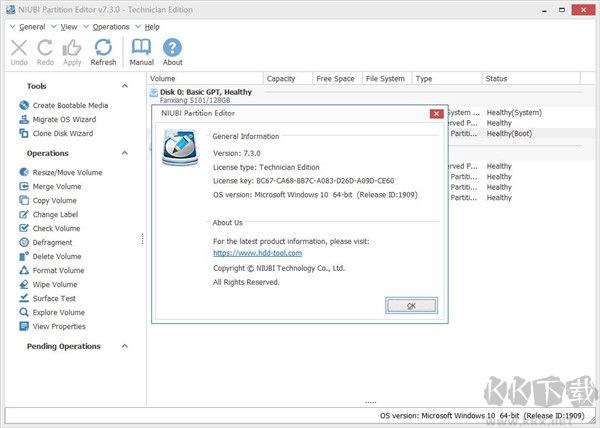Click the Check Volume icon
The image size is (600, 428).
point(24,228)
